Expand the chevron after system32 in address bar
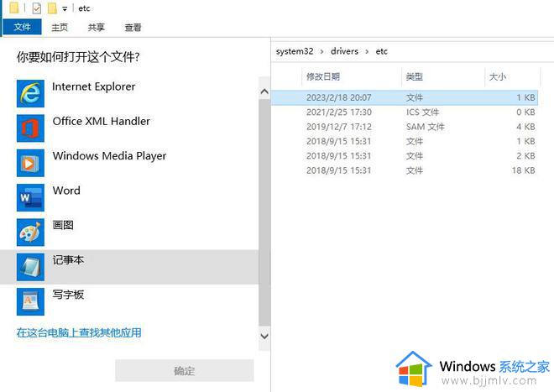 coord(321,51)
